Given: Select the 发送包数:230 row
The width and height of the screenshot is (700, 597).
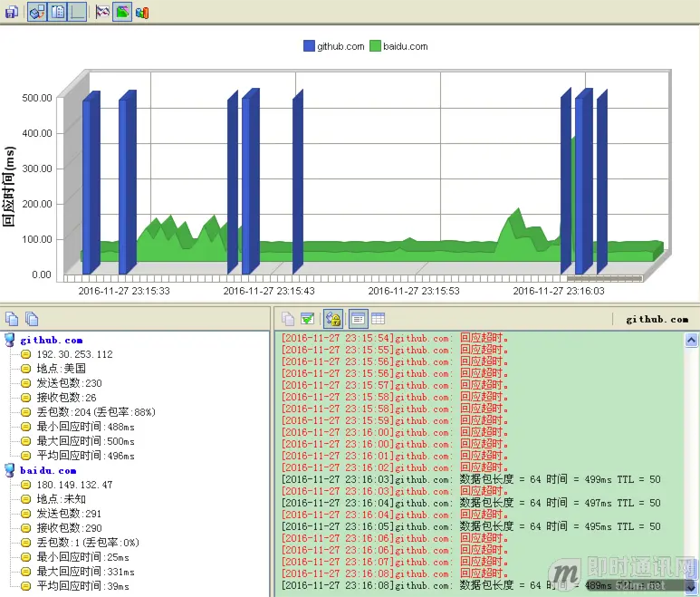Looking at the screenshot, I should coord(69,383).
